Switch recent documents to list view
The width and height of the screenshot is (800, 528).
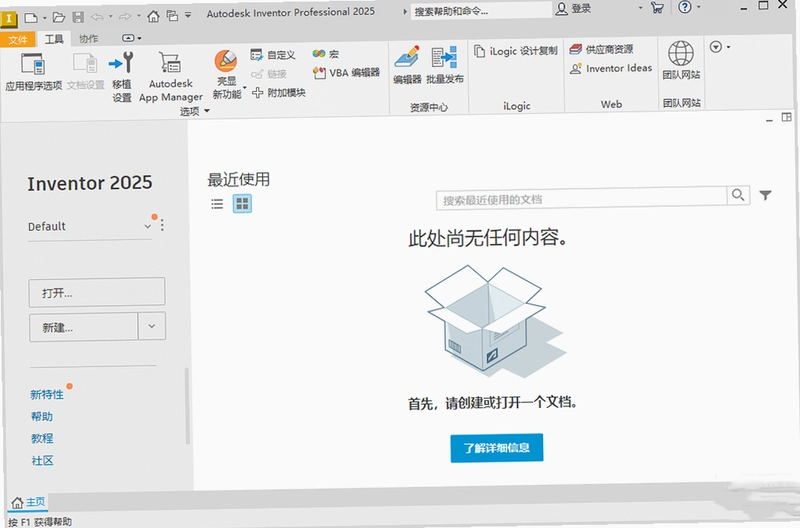(217, 204)
